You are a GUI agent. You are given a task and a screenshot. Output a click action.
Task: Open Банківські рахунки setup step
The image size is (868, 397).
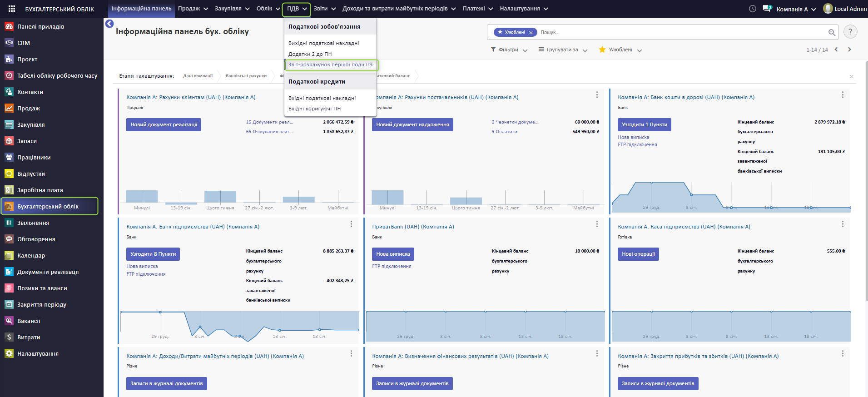point(246,76)
